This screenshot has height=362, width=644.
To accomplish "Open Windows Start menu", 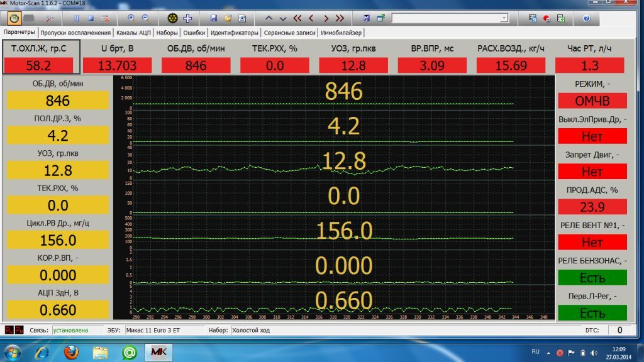I will pyautogui.click(x=12, y=353).
